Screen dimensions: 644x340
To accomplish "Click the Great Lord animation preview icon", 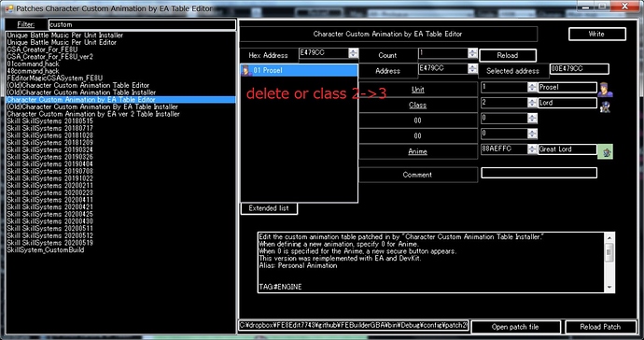I will click(x=605, y=151).
